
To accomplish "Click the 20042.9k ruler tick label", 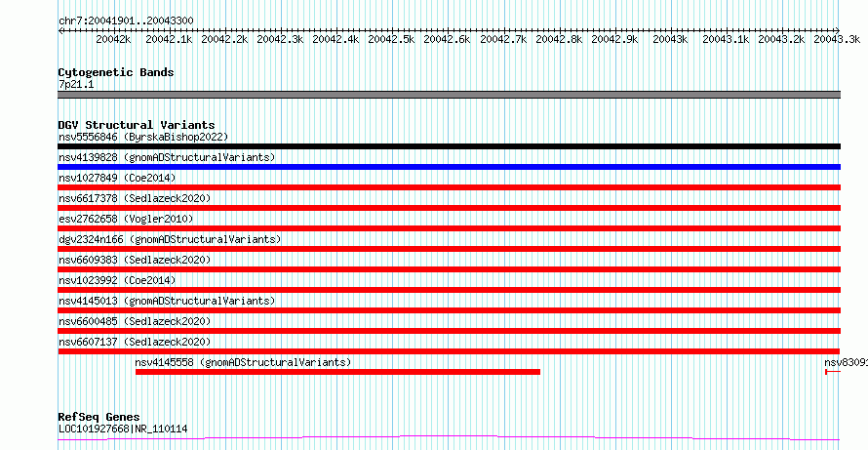I will [614, 39].
